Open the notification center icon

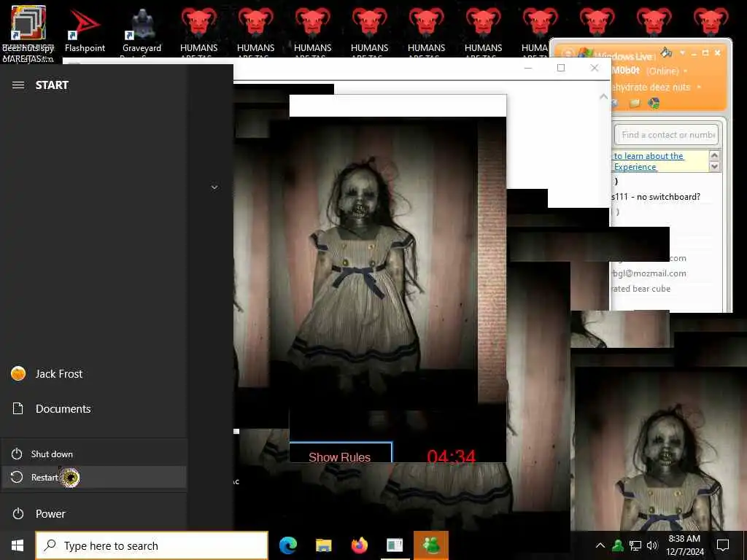tap(723, 545)
